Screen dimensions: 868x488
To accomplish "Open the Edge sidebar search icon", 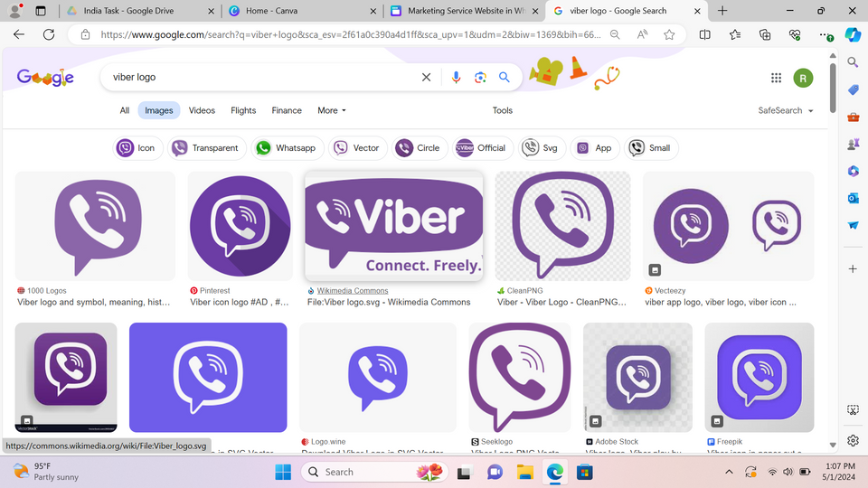I will tap(853, 62).
